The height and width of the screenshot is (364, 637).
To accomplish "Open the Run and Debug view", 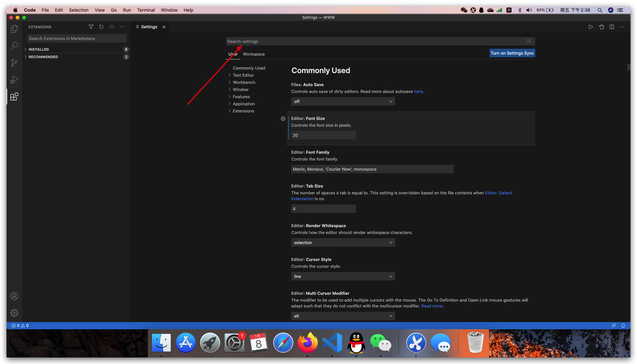I will tap(14, 79).
